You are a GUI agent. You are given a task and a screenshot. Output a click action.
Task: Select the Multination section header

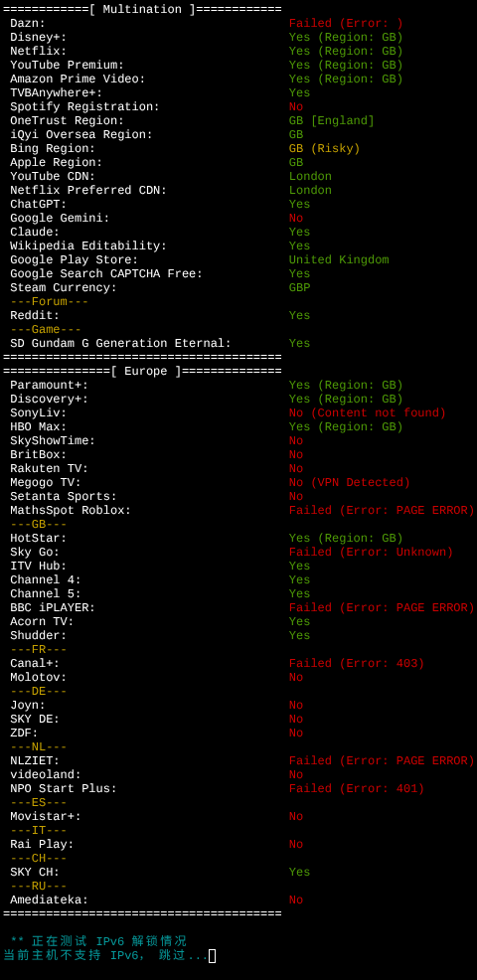point(142,9)
